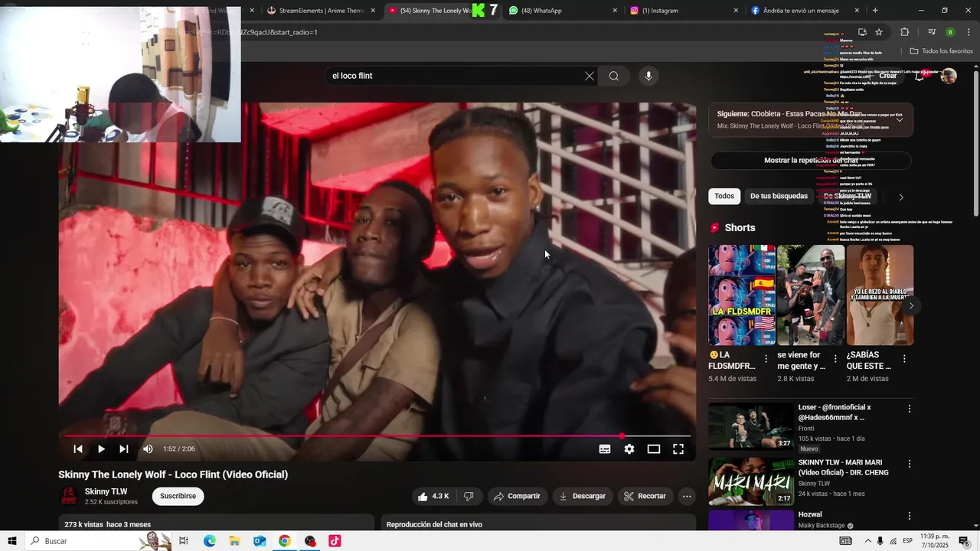Viewport: 980px width, 551px height.
Task: Open the MARI MARI video thumbnail
Action: coord(751,482)
